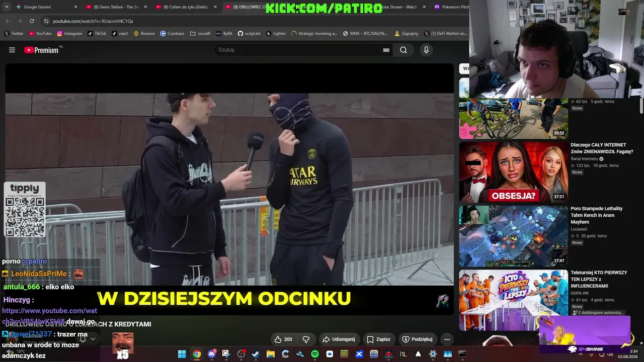Open OBS Studio from the taskbar
This screenshot has height=362, width=644.
click(x=241, y=354)
